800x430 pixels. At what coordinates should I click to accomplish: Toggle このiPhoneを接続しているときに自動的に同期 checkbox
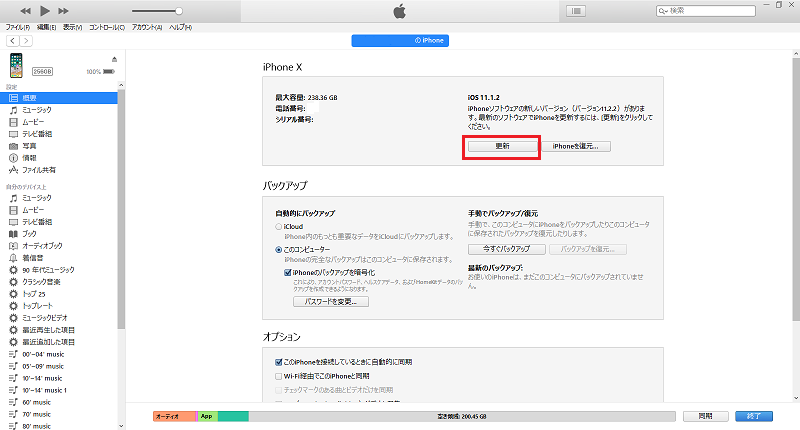tap(279, 362)
